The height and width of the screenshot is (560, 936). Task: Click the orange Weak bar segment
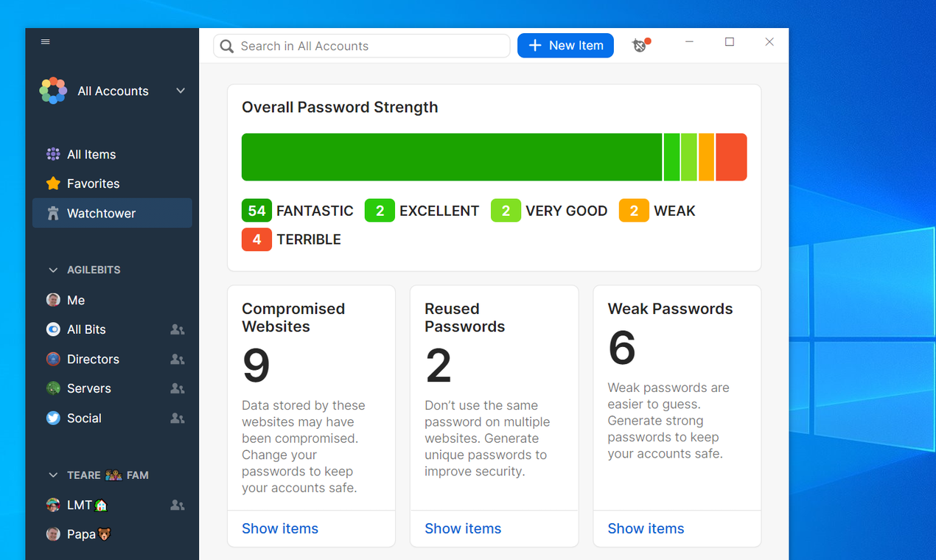click(x=706, y=157)
